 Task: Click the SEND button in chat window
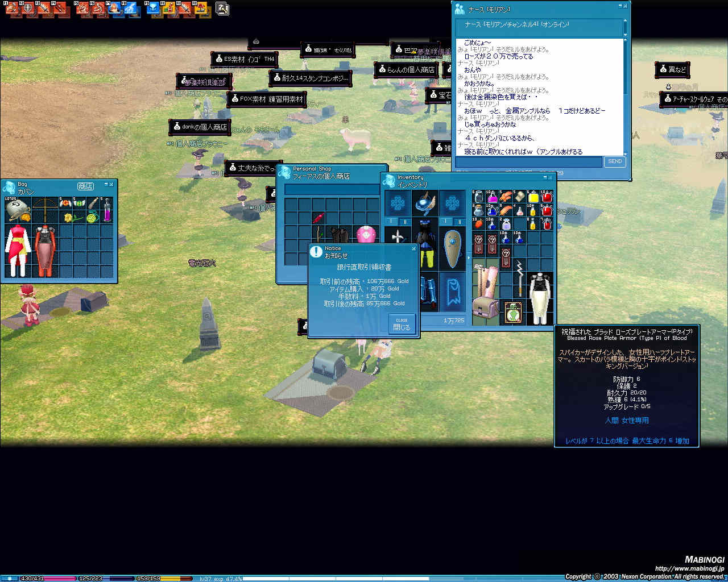pyautogui.click(x=615, y=161)
